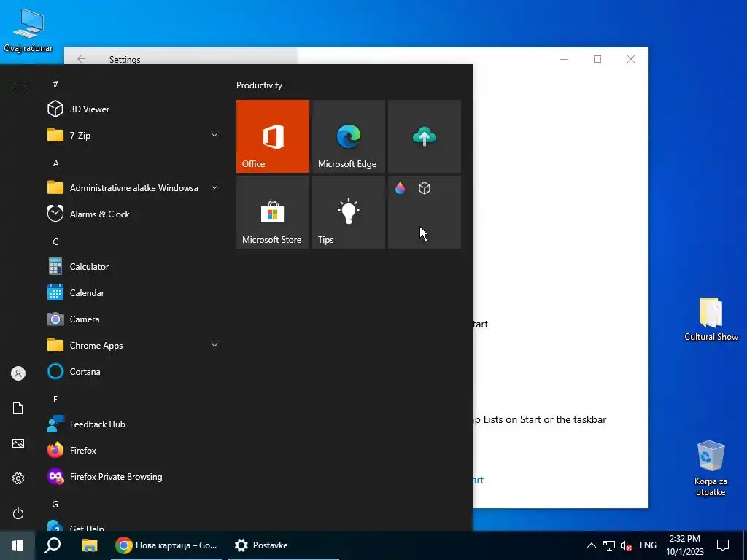The height and width of the screenshot is (560, 747).
Task: Click the A letter group header
Action: pos(55,163)
